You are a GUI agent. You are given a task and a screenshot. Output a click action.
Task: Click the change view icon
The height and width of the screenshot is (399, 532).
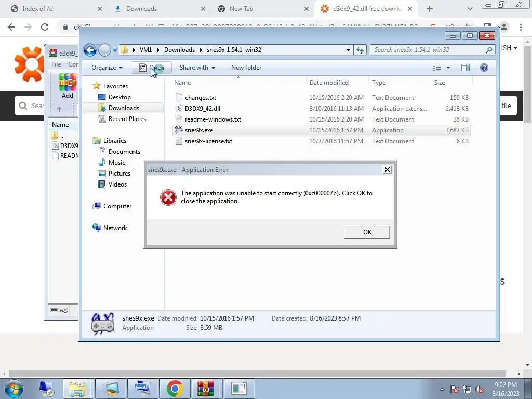tap(436, 68)
